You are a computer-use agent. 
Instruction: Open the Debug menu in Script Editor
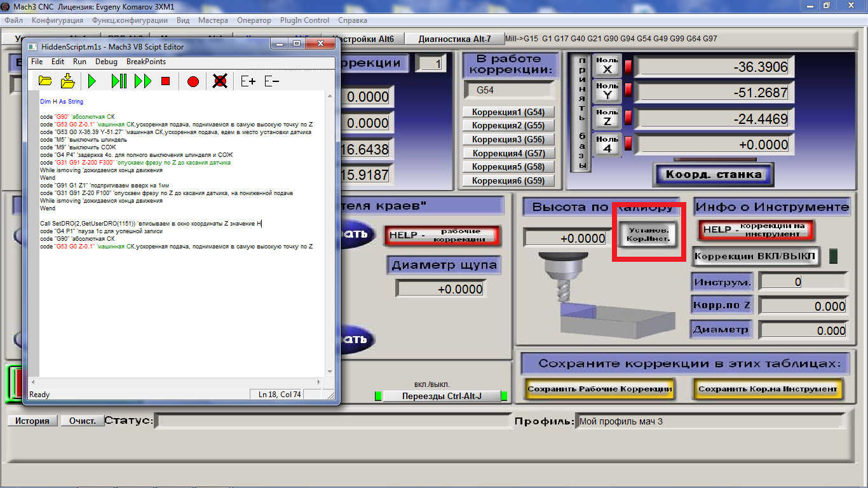click(x=107, y=62)
